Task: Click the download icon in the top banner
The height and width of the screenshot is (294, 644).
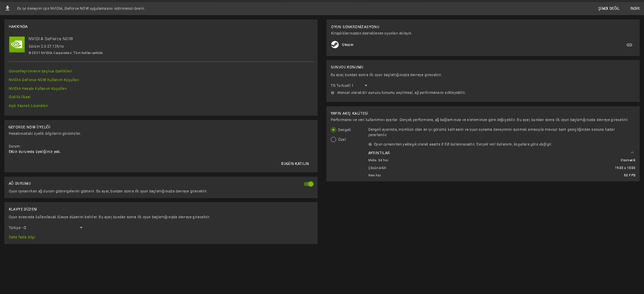Action: [x=7, y=8]
